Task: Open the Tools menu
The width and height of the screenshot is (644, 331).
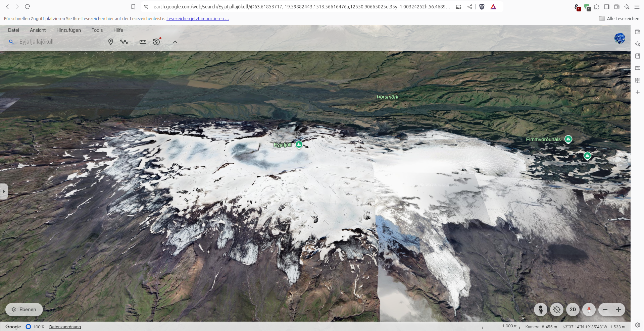Action: click(x=97, y=30)
